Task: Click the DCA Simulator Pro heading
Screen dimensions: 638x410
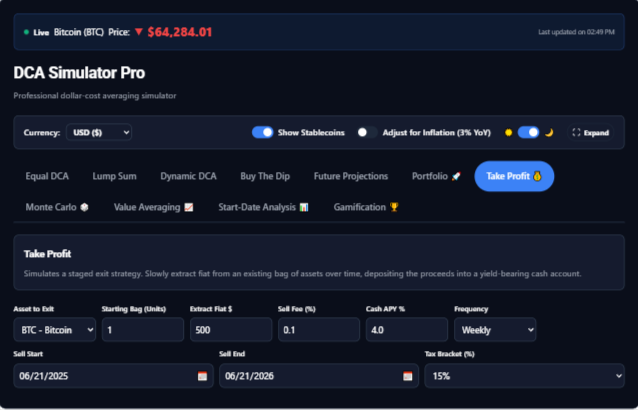Action: pyautogui.click(x=79, y=73)
